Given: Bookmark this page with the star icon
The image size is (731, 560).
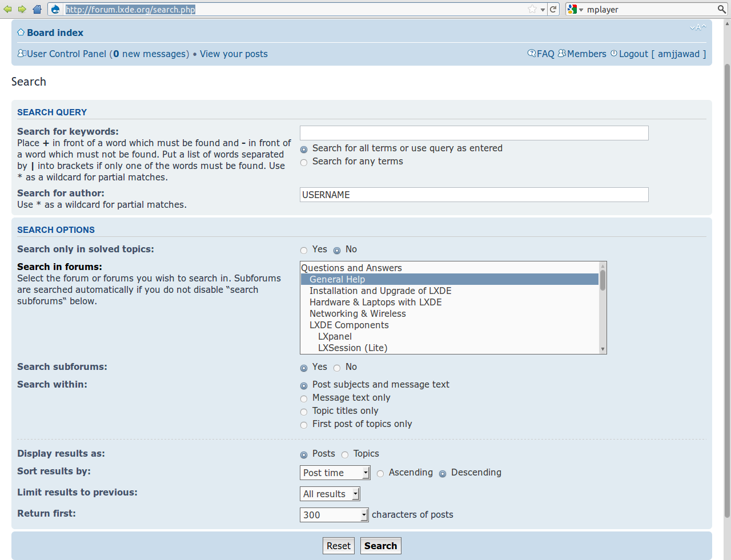Looking at the screenshot, I should coord(532,9).
